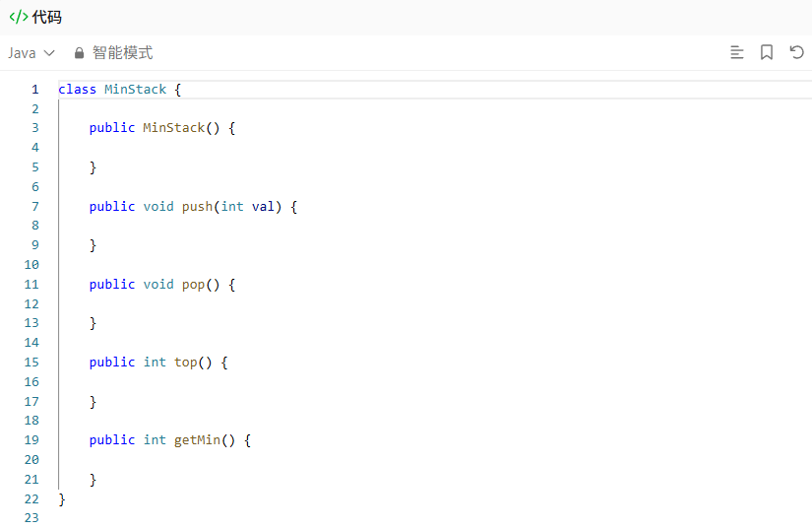Image resolution: width=812 pixels, height=529 pixels.
Task: Toggle the 智能模式 smart mode label
Action: [122, 53]
